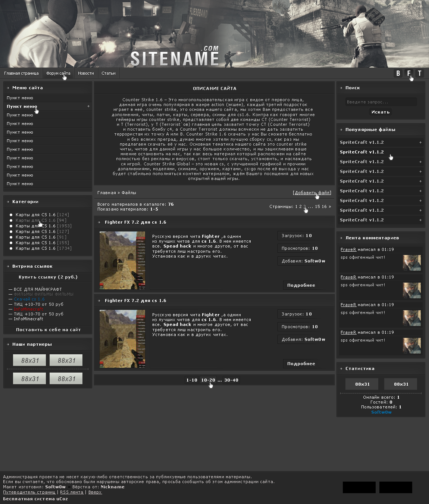Select the highlighted bold Пункт меню entry
The image size is (429, 504).
[48, 106]
